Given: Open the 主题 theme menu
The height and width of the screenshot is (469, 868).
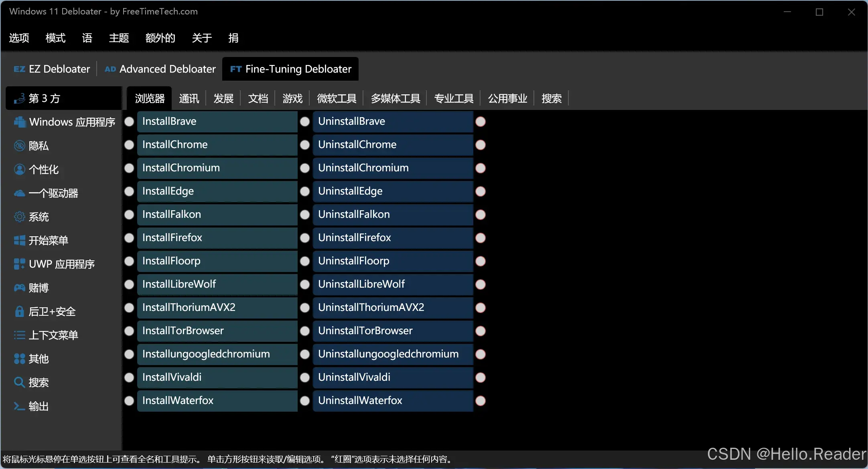Looking at the screenshot, I should coord(119,38).
